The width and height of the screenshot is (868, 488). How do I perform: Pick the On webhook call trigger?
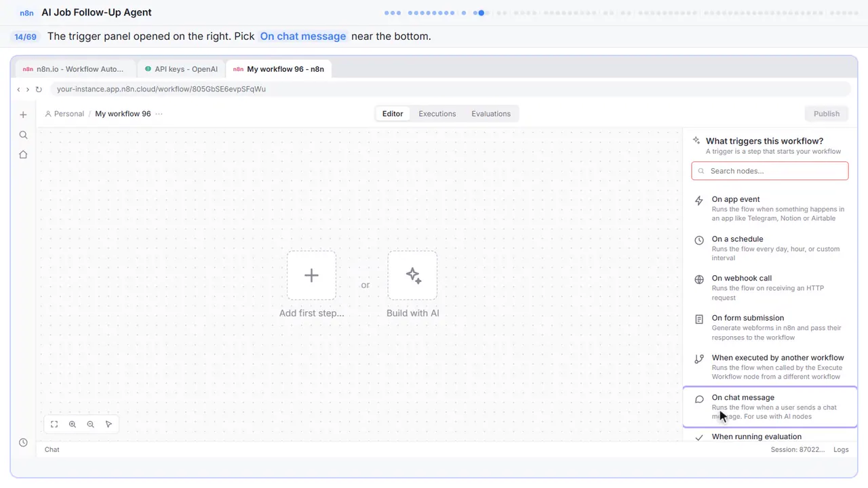[770, 287]
